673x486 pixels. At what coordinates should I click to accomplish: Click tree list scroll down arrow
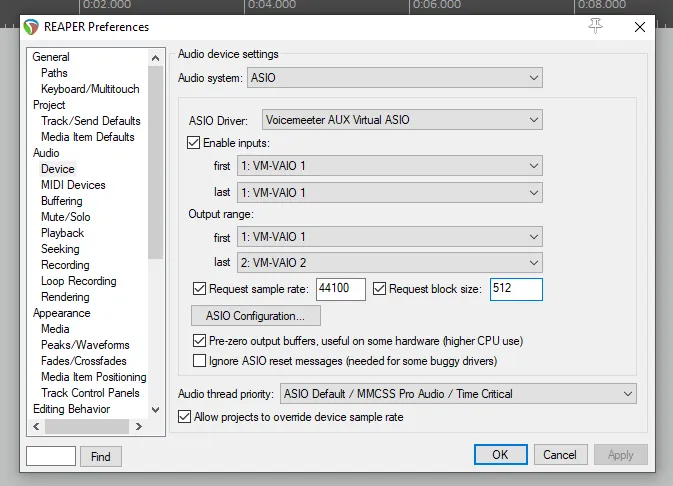(x=155, y=410)
